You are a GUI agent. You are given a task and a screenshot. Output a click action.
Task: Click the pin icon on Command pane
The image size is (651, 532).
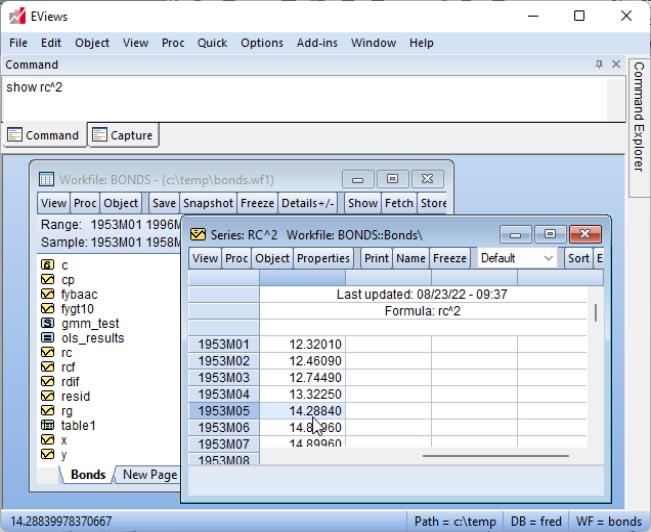point(599,65)
